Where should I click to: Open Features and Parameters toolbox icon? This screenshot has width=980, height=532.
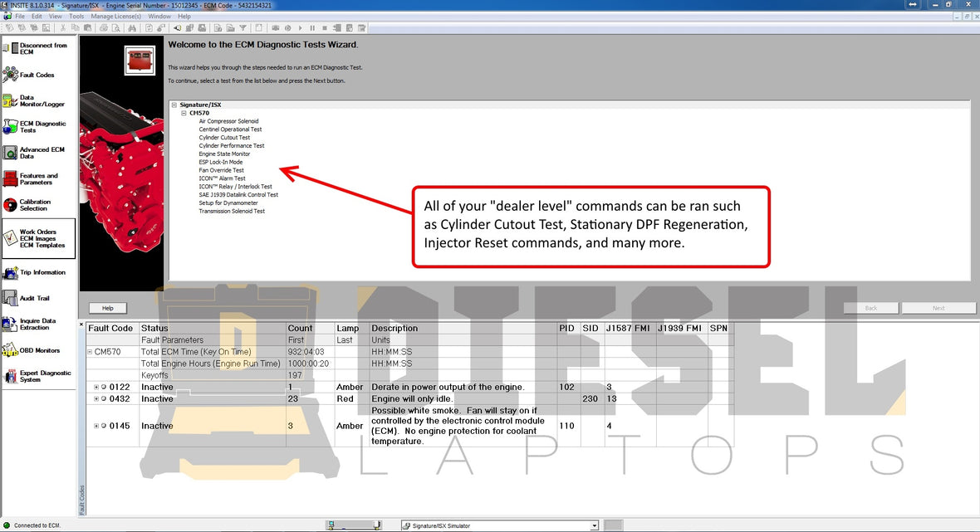(x=11, y=179)
